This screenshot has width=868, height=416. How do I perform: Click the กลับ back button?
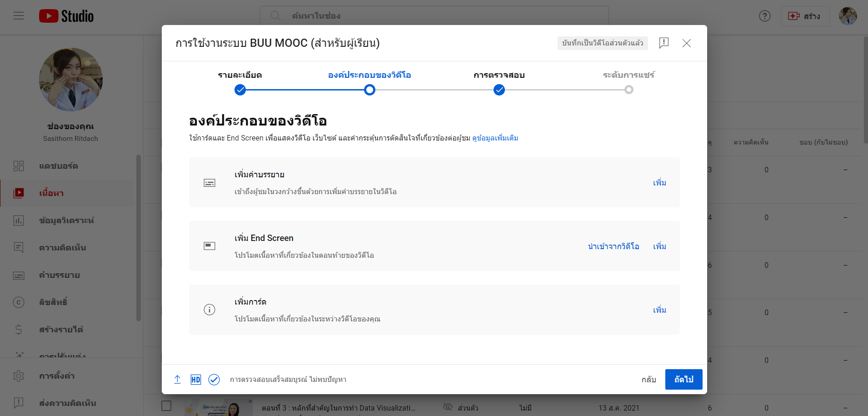click(x=649, y=380)
